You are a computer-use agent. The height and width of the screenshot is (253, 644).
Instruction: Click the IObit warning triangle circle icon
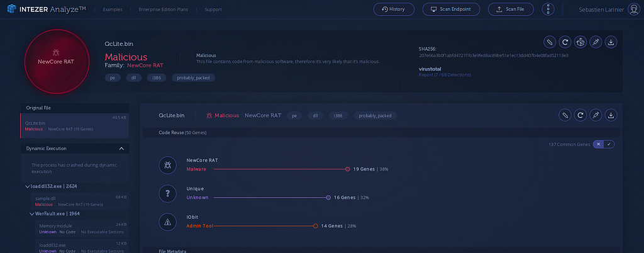coord(167,222)
